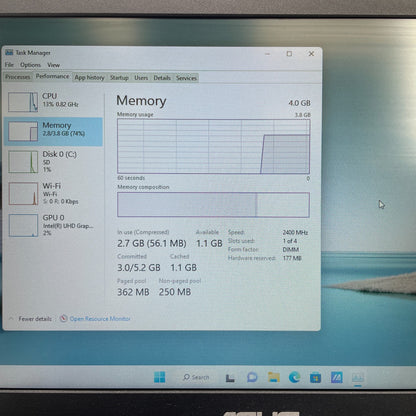Click the Resource Monitor icon
Viewport: 416px width, 416px height.
tap(63, 319)
